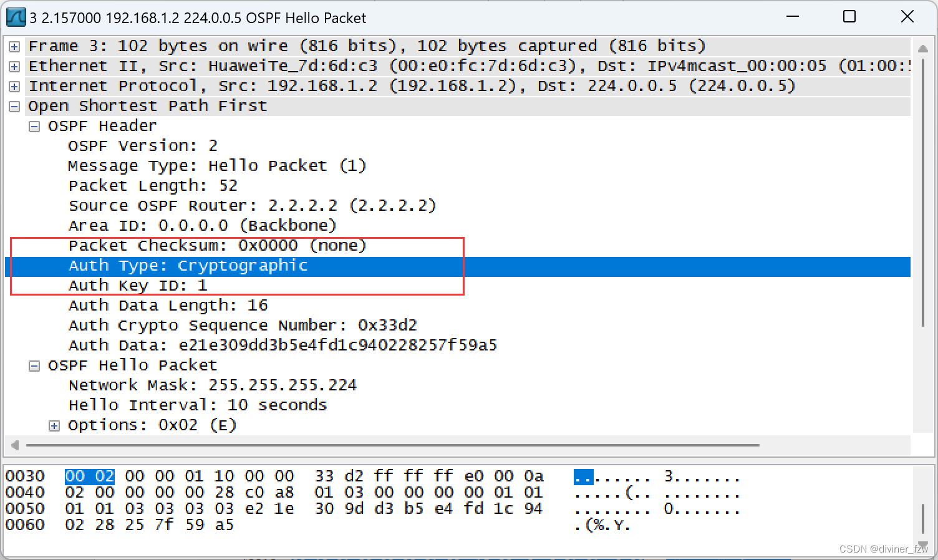This screenshot has height=560, width=938.
Task: Select the OSPF Header row
Action: 102,126
